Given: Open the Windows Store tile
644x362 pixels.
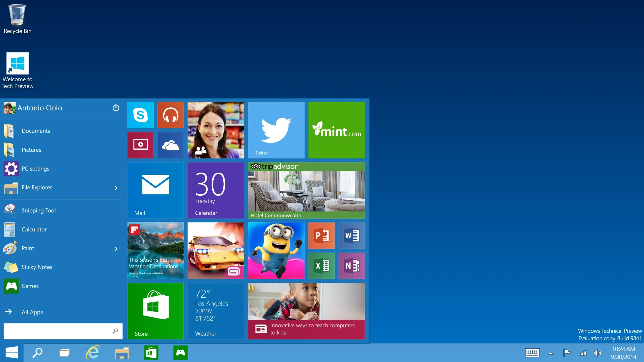Looking at the screenshot, I should (155, 310).
